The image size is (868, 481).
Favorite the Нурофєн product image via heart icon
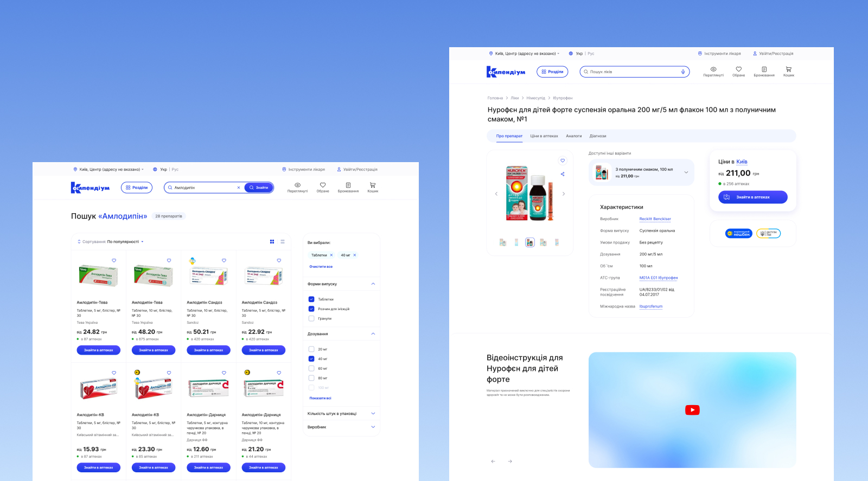point(563,161)
